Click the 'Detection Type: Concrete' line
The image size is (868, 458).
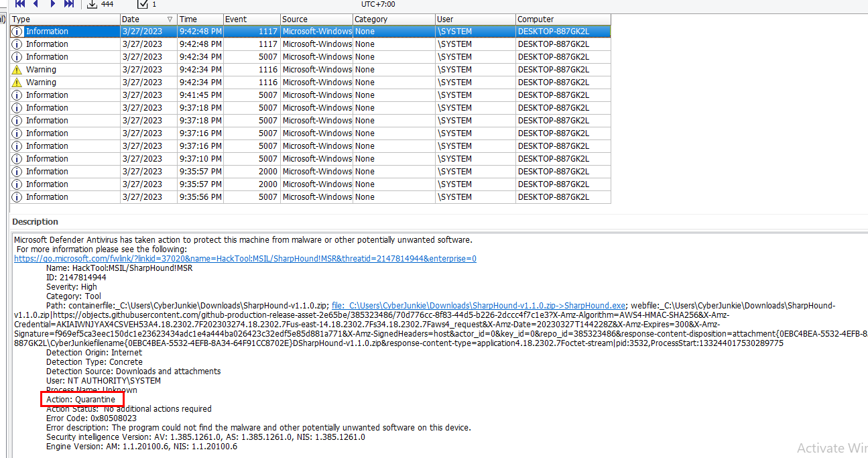[95, 361]
